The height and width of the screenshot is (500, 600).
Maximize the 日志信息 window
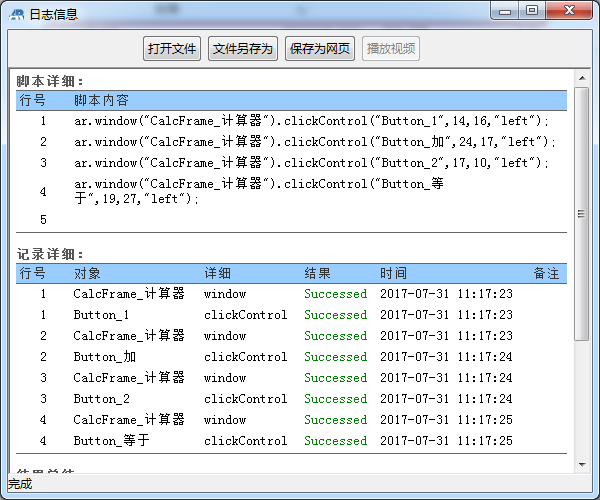coord(532,11)
